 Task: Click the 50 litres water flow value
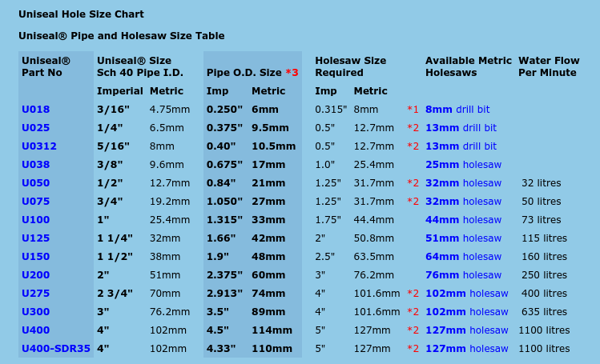541,202
